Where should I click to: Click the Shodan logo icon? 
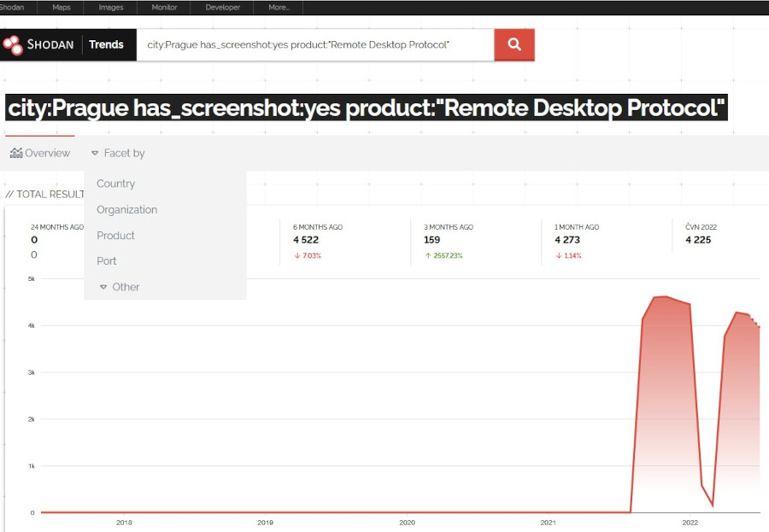[x=13, y=45]
